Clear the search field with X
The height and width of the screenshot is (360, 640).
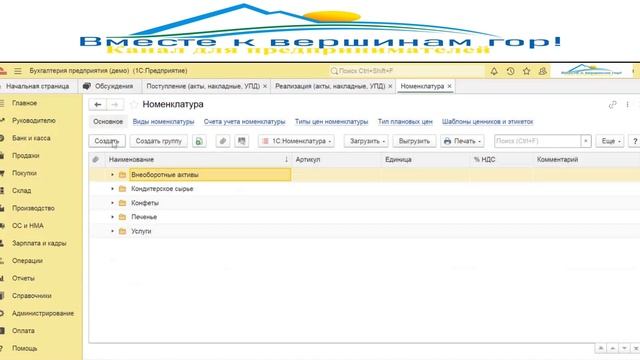coord(586,141)
